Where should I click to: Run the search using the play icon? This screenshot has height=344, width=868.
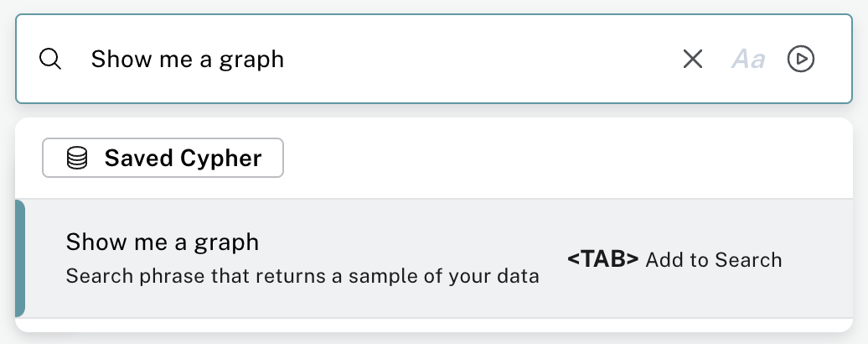click(801, 59)
